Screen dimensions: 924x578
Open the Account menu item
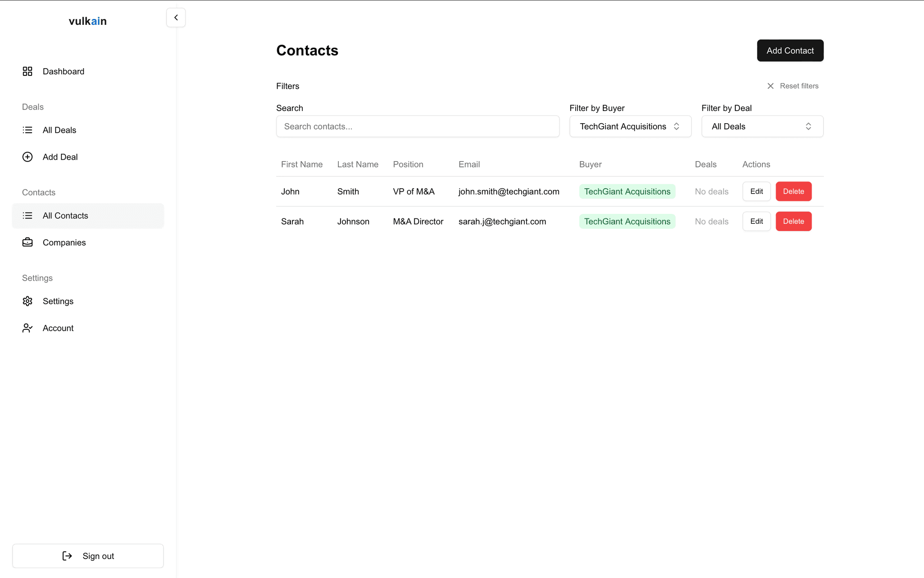click(x=58, y=328)
